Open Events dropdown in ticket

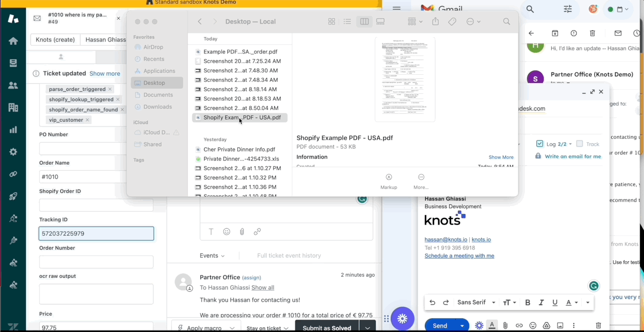(x=212, y=256)
